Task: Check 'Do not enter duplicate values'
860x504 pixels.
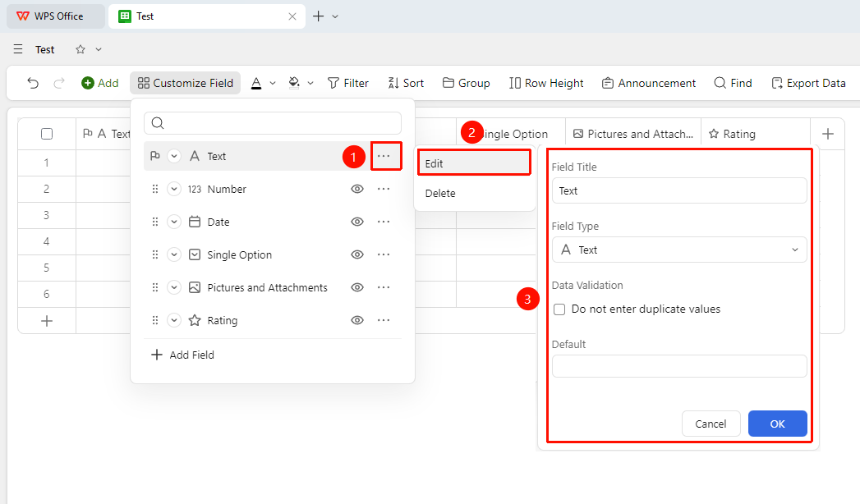Action: (559, 309)
